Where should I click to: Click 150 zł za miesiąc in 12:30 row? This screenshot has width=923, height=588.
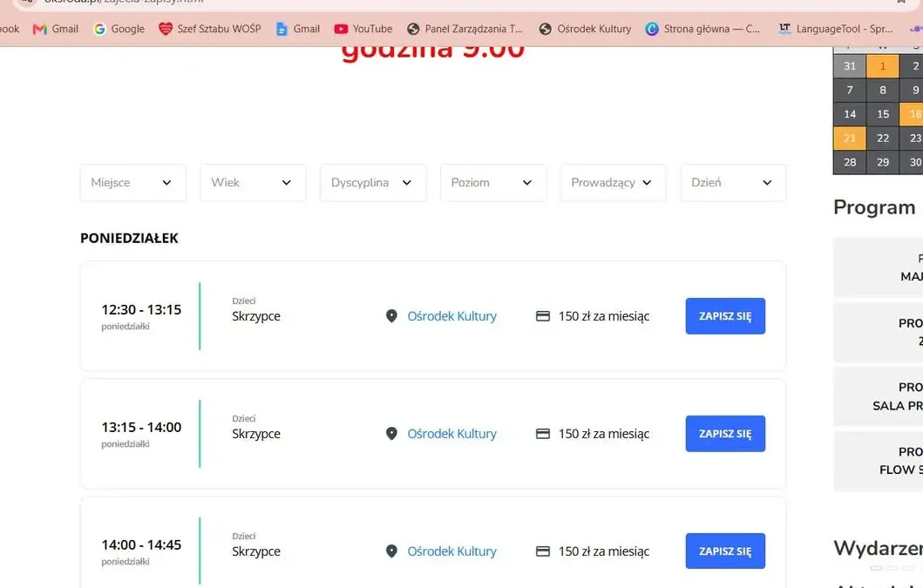pos(604,317)
